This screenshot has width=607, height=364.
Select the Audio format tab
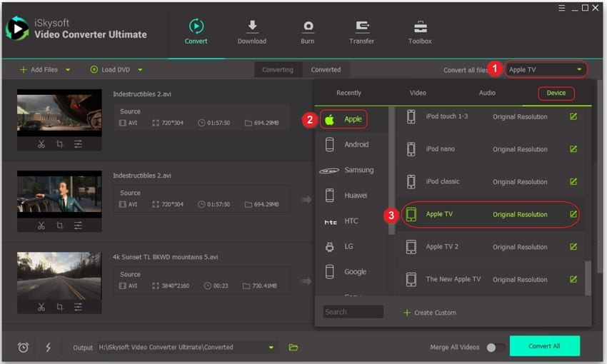coord(487,93)
